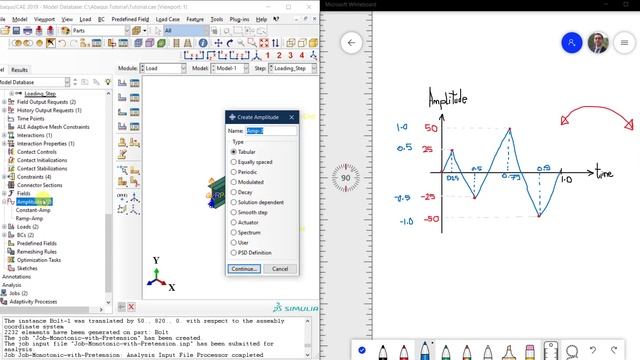Toggle the ruler tool in Whiteboard
The image size is (640, 360).
point(551,351)
